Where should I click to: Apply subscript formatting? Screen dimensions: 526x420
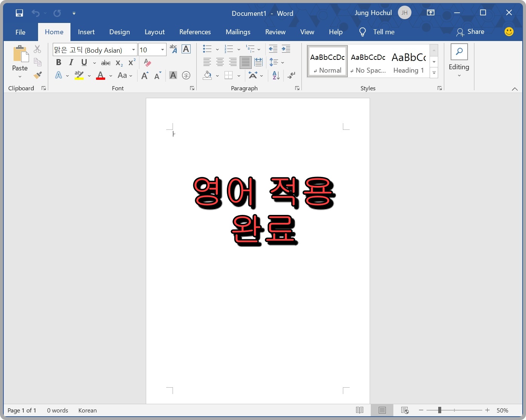click(118, 62)
